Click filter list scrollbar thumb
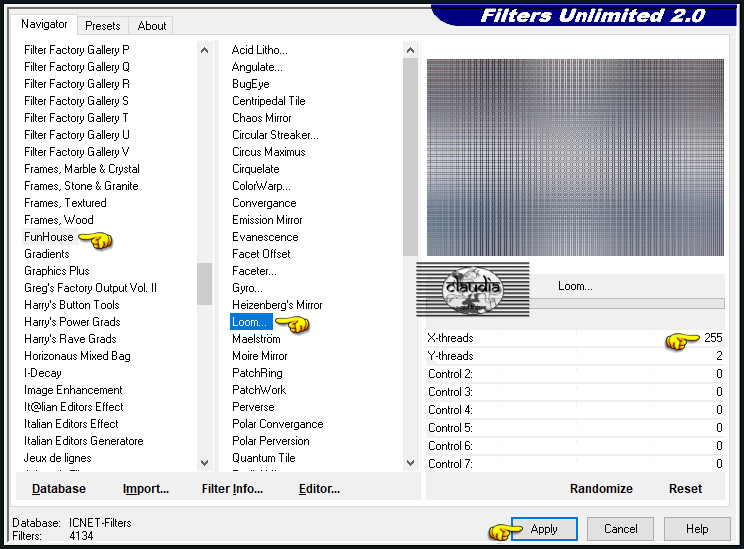 pyautogui.click(x=410, y=157)
